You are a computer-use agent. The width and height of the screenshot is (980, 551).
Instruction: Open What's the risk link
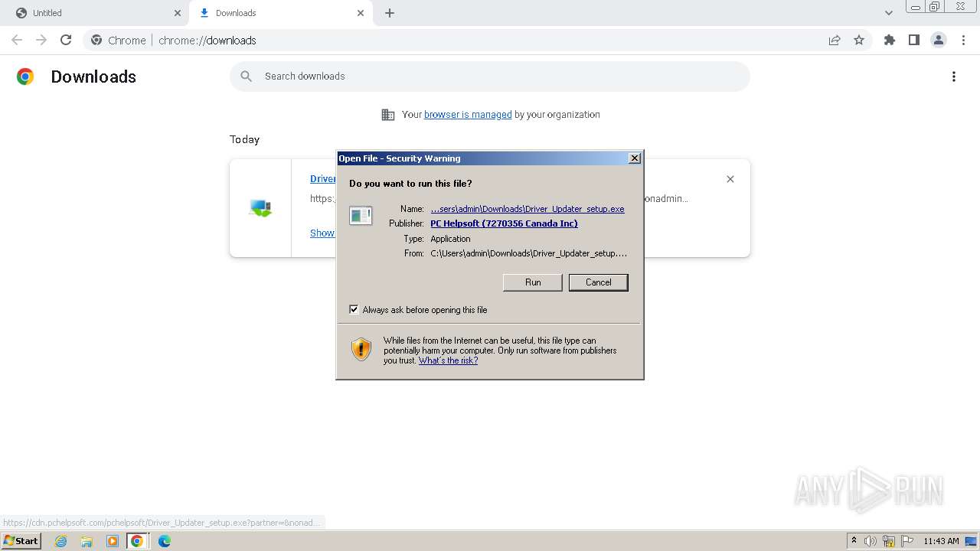(448, 360)
